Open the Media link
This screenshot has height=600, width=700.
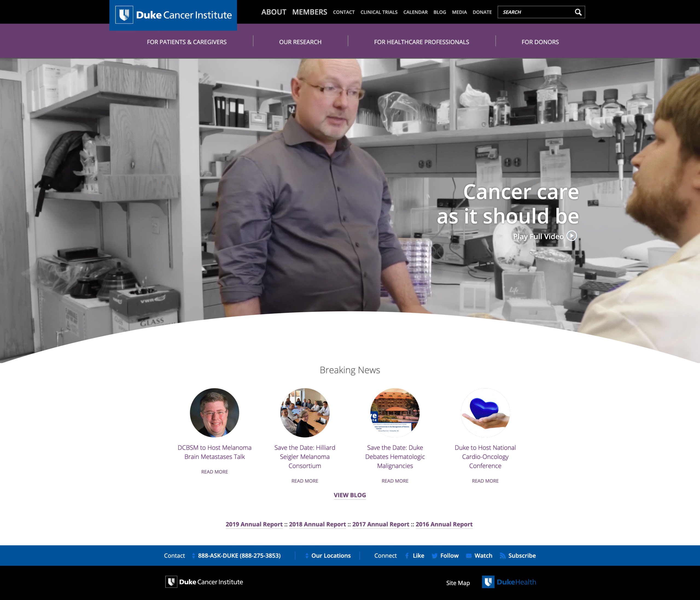(x=459, y=12)
